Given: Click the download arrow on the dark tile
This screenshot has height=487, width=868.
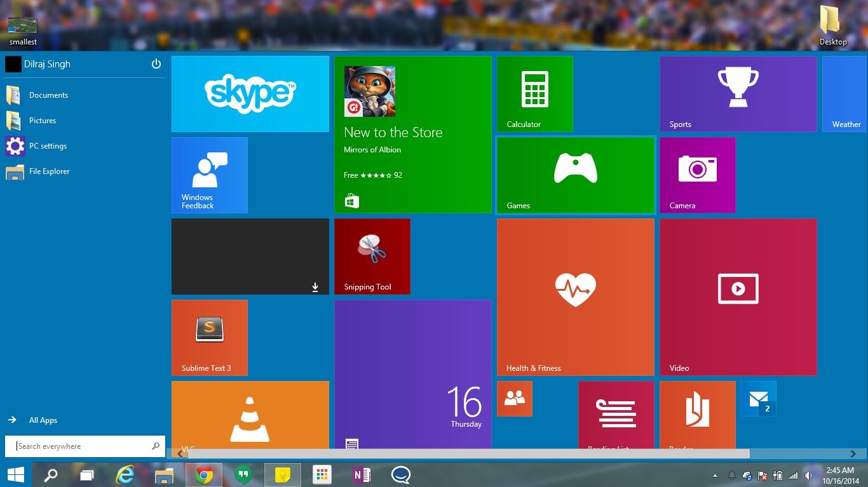Looking at the screenshot, I should coord(315,288).
